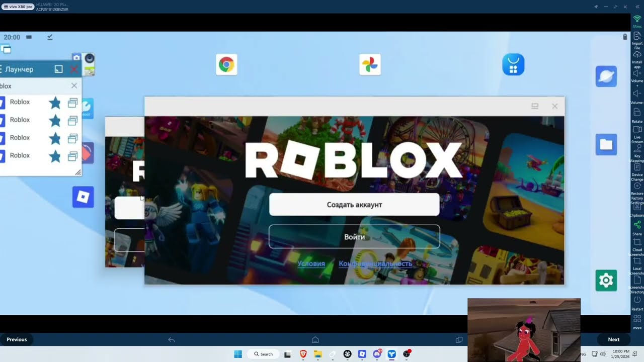Minimize the front Roblox window
644x362 pixels.
coord(535,106)
